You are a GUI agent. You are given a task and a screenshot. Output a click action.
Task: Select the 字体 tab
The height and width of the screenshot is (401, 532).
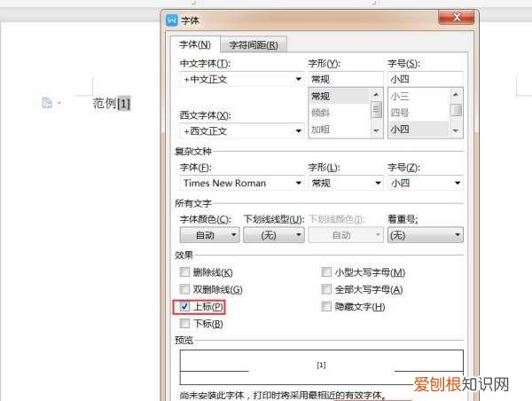coord(195,44)
